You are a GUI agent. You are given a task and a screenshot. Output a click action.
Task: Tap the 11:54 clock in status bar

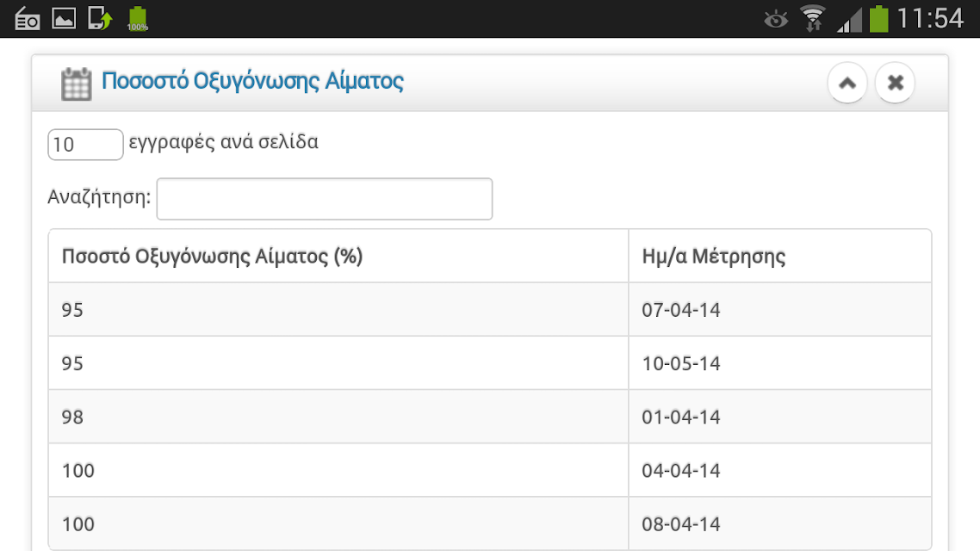pos(931,19)
